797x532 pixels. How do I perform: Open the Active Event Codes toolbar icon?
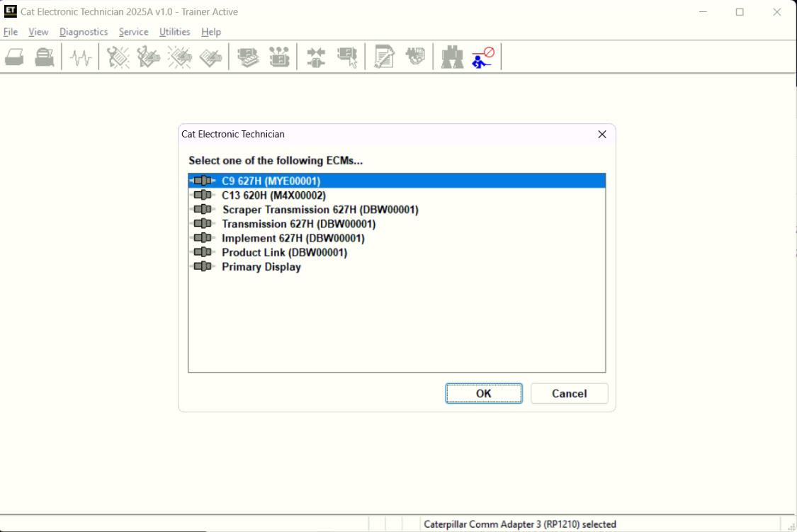[x=179, y=57]
